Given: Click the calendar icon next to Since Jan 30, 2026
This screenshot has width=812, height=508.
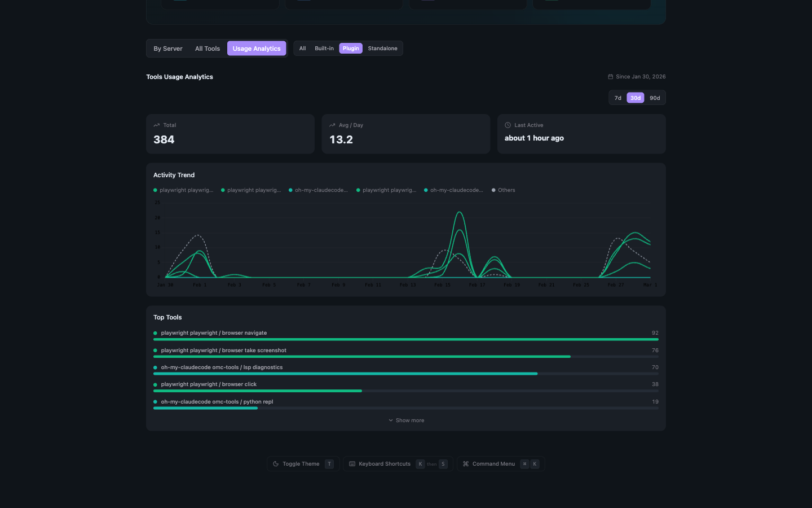Looking at the screenshot, I should 610,76.
